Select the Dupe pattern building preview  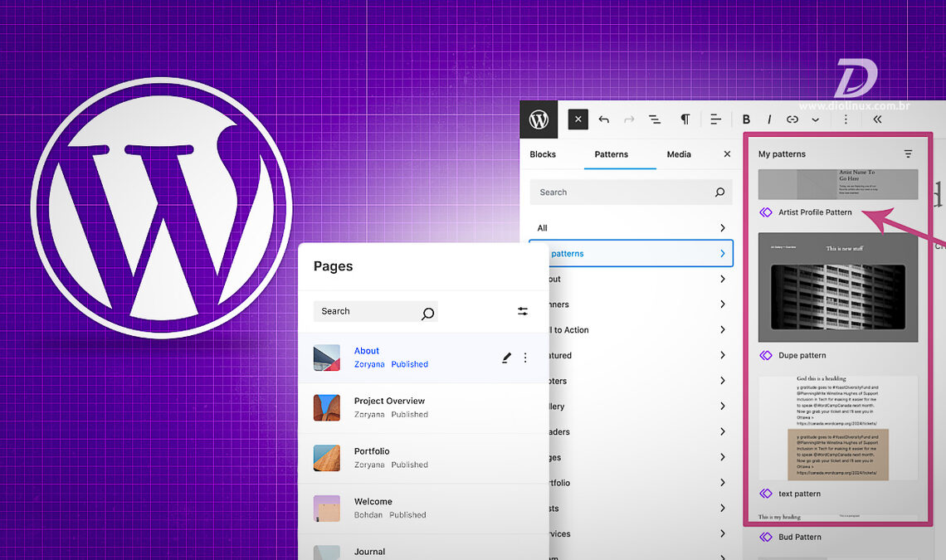[x=838, y=287]
